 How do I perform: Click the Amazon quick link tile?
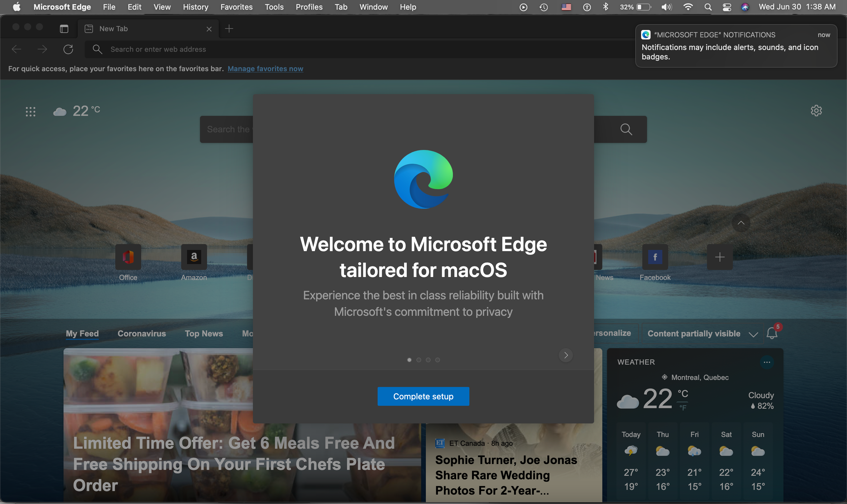click(194, 257)
